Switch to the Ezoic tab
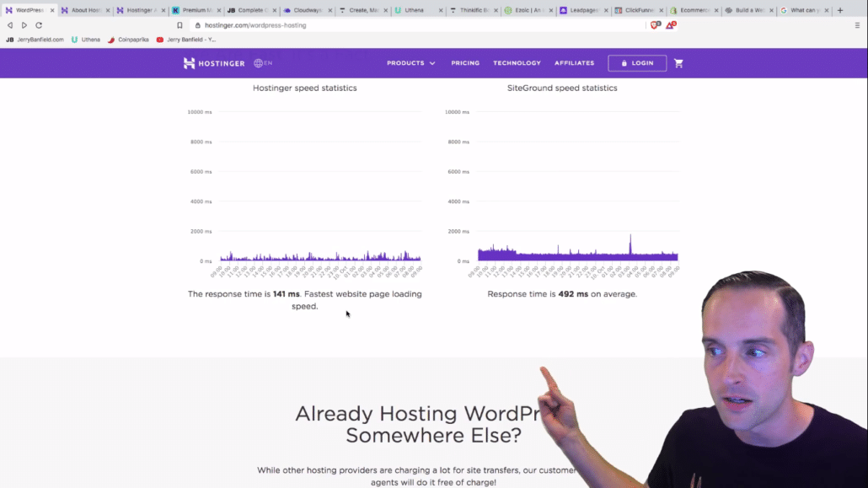The image size is (868, 488). click(x=527, y=10)
